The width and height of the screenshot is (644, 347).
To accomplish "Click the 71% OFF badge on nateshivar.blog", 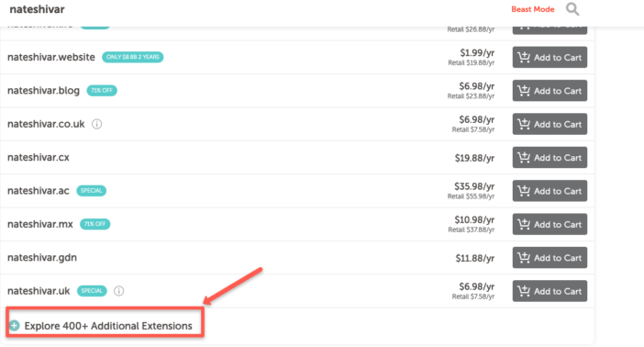I will [102, 91].
